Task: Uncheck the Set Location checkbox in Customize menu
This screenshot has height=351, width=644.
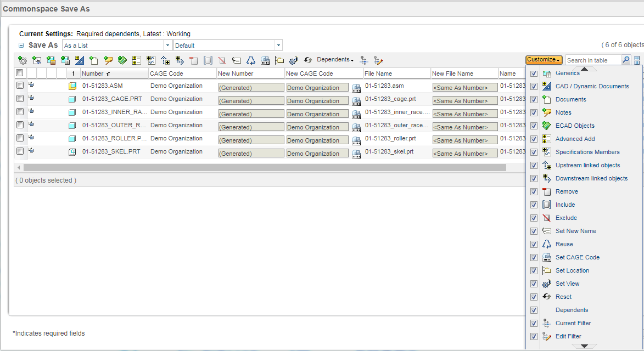Action: click(534, 270)
